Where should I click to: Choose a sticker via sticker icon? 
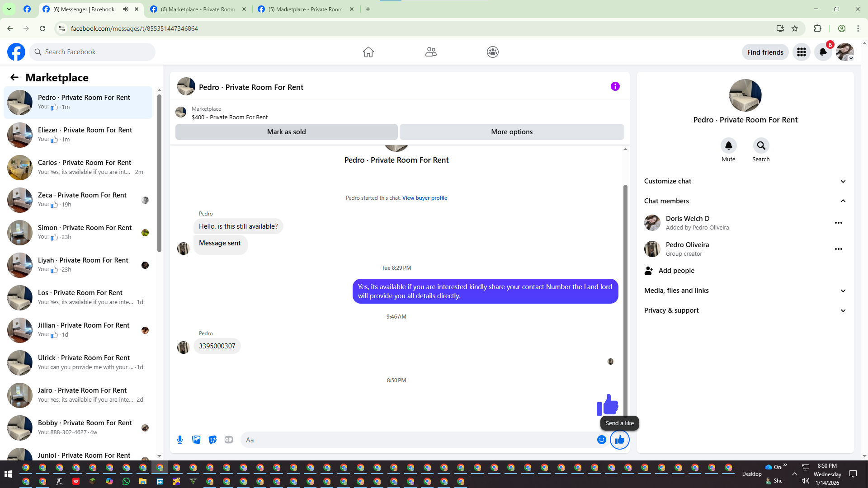[212, 440]
